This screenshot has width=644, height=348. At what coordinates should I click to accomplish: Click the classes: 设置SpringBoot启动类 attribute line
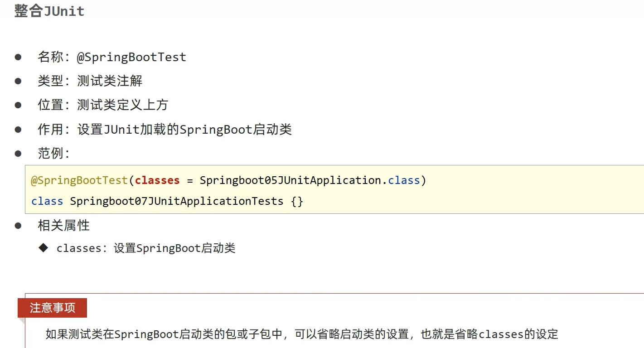click(x=146, y=248)
